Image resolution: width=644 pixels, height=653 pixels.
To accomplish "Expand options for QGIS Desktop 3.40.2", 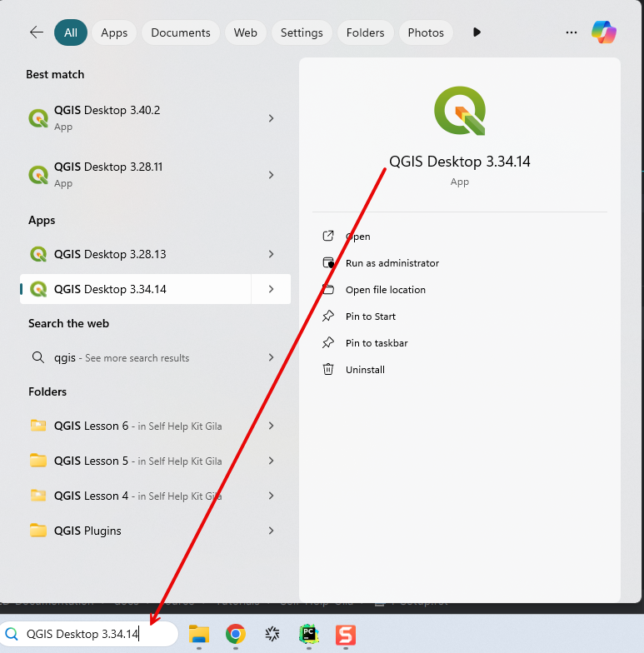I will (x=271, y=118).
